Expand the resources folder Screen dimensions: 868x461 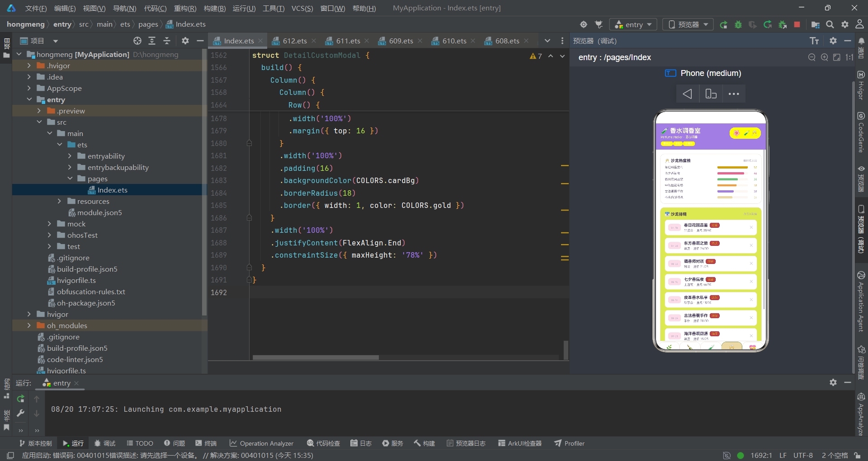point(59,201)
